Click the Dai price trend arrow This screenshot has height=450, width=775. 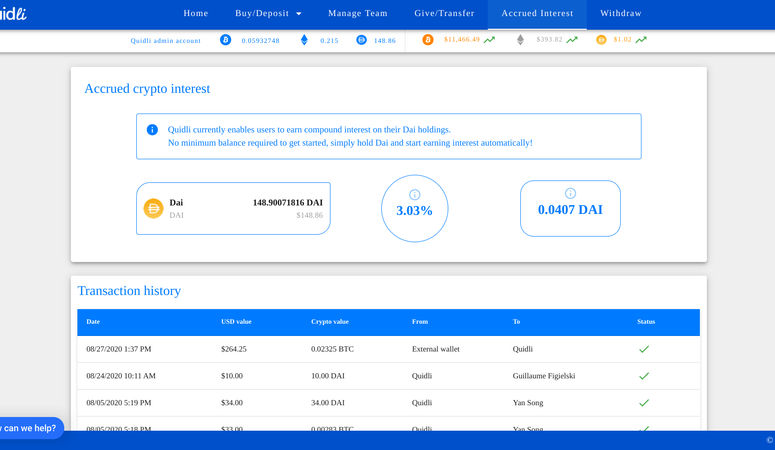[641, 40]
